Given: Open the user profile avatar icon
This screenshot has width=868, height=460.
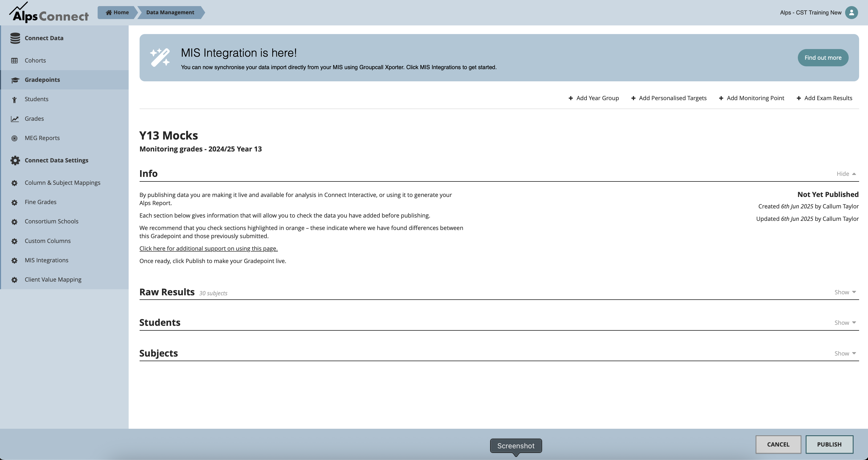Looking at the screenshot, I should (851, 12).
